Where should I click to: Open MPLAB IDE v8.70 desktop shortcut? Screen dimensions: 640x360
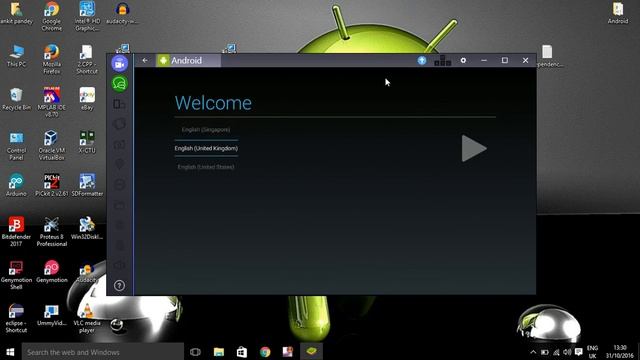point(51,102)
